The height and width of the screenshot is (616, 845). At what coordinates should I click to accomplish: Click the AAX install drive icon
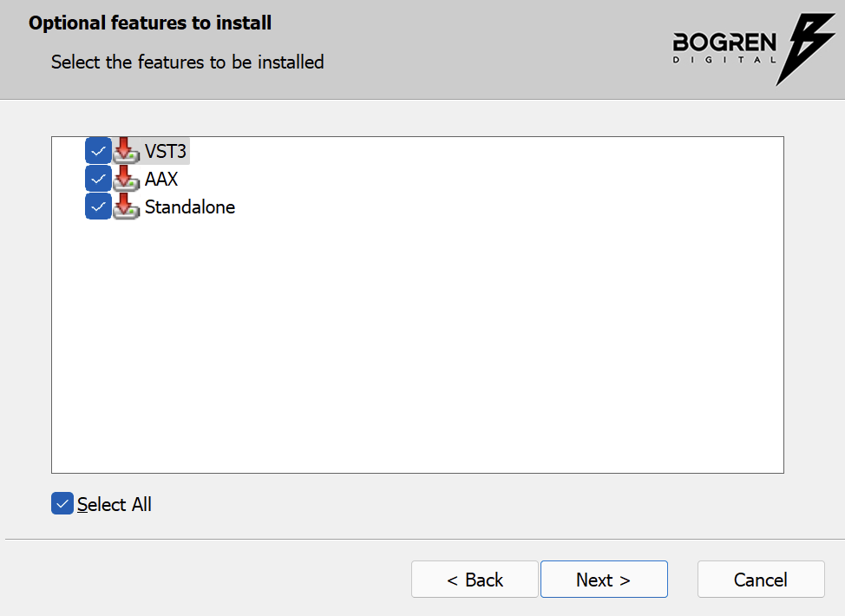click(x=126, y=179)
